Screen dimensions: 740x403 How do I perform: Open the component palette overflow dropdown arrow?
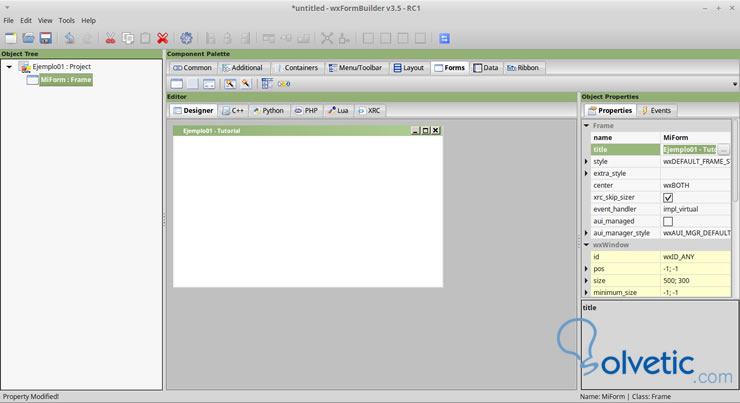pos(735,84)
